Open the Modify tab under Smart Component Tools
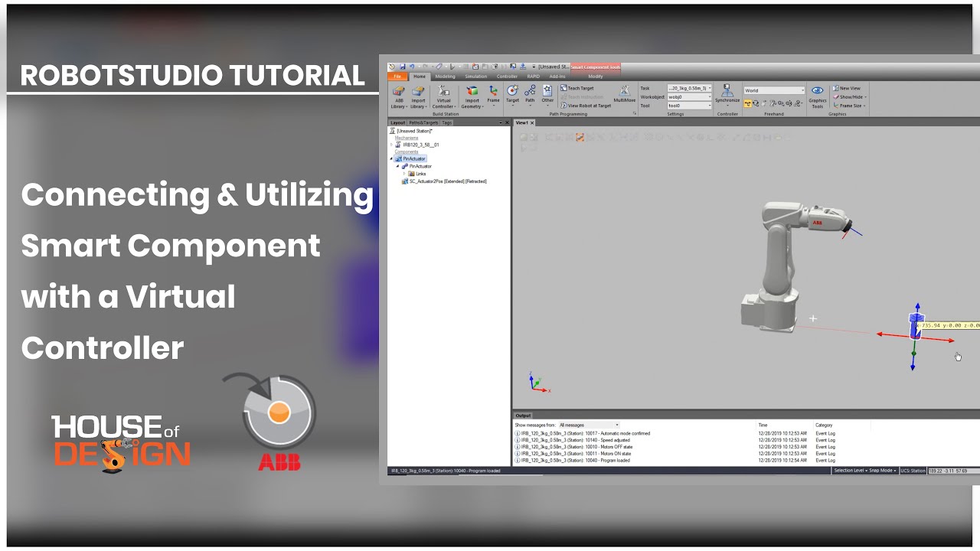Viewport: 980px width, 551px height. coord(595,77)
